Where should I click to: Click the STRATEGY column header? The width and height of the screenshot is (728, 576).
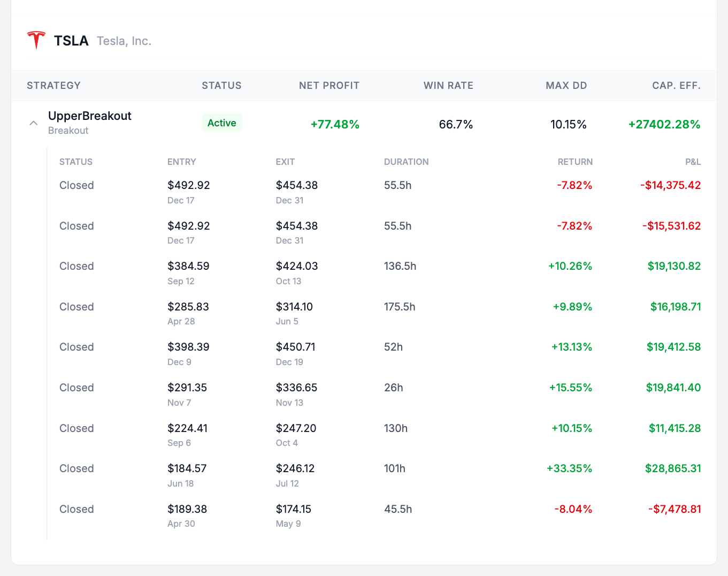tap(53, 85)
